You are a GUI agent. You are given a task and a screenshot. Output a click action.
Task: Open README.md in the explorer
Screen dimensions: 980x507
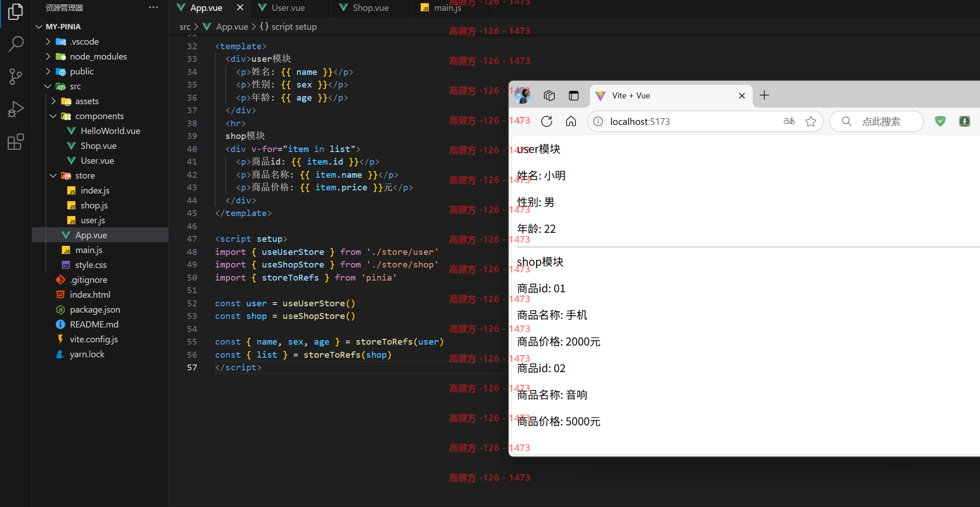pyautogui.click(x=94, y=324)
